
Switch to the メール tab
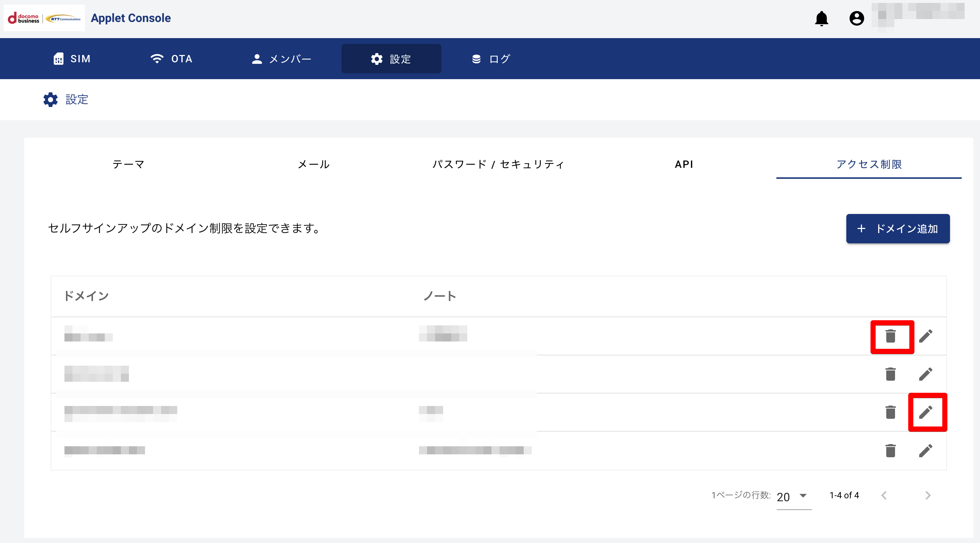pyautogui.click(x=313, y=164)
